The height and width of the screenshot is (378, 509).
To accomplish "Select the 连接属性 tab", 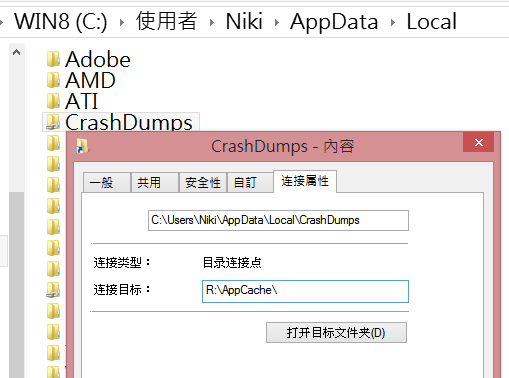I will pos(305,181).
